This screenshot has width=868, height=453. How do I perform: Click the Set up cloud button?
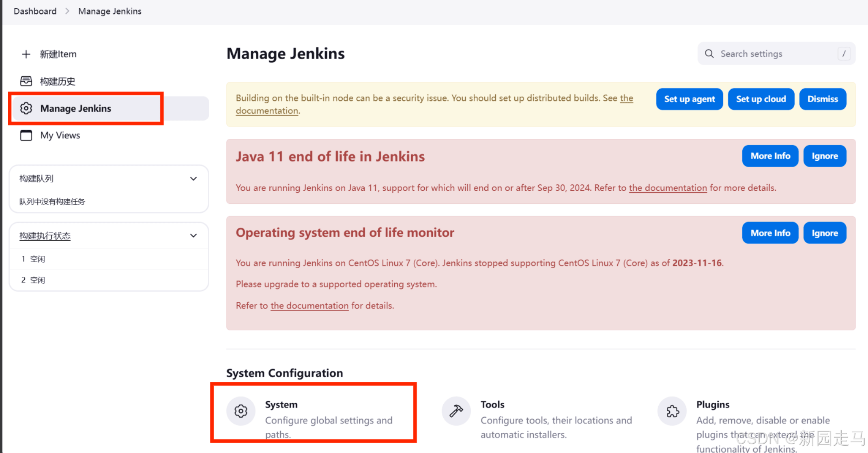point(761,99)
